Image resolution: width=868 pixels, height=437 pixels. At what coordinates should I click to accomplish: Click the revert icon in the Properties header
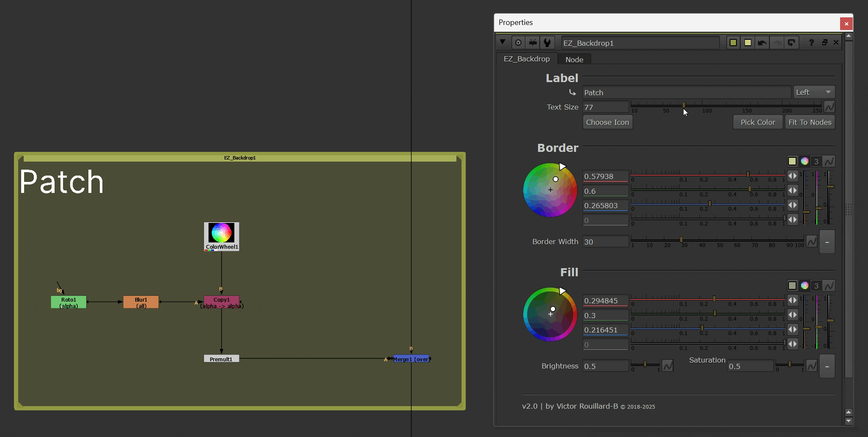pyautogui.click(x=791, y=43)
